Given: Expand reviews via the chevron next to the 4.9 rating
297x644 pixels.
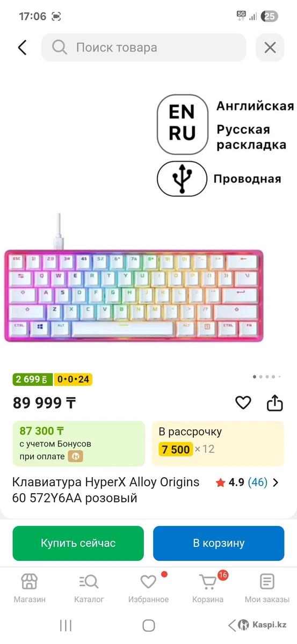Looking at the screenshot, I should click(x=276, y=482).
